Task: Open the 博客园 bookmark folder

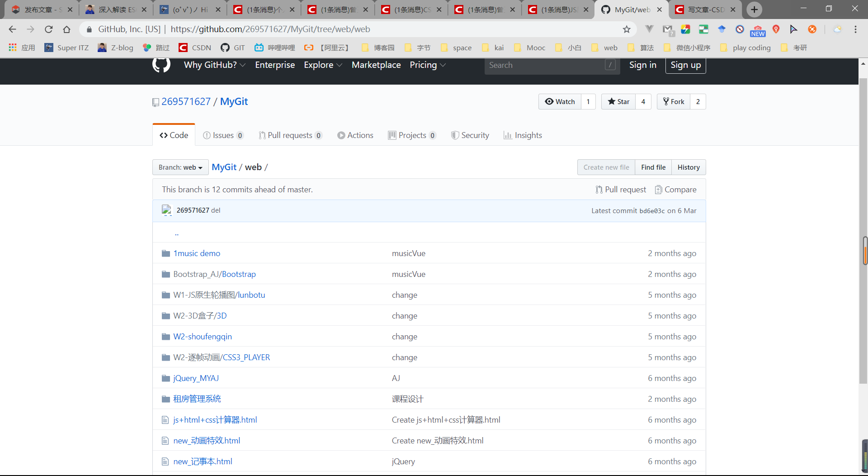Action: (x=377, y=48)
